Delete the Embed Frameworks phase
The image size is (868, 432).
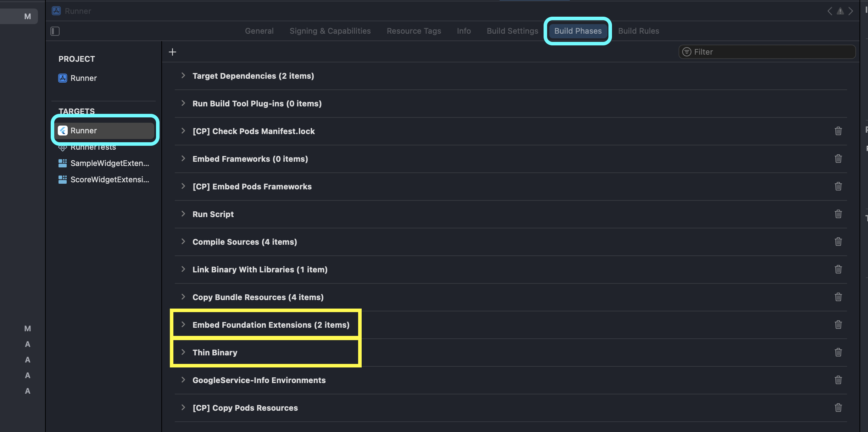(x=838, y=159)
